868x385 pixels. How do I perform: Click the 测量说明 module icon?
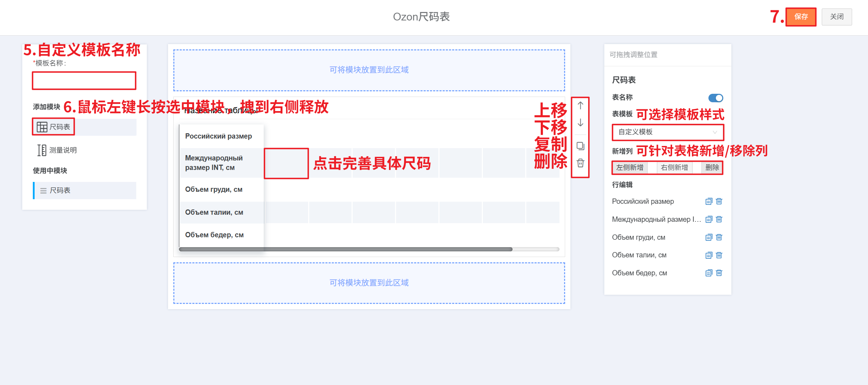tap(42, 150)
